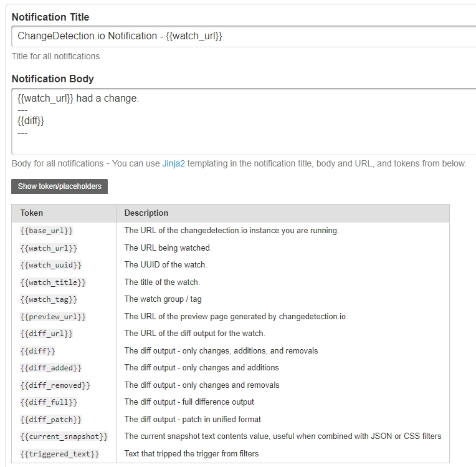Image resolution: width=476 pixels, height=467 pixels.
Task: Select the {{triggered_text}} token
Action: point(59,454)
